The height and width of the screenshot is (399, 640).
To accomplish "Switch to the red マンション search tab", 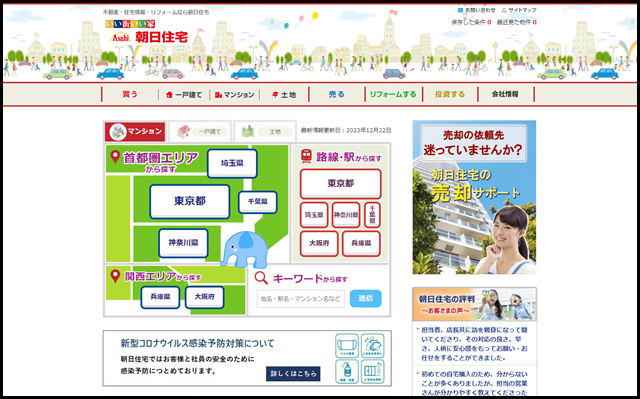I will [x=136, y=131].
